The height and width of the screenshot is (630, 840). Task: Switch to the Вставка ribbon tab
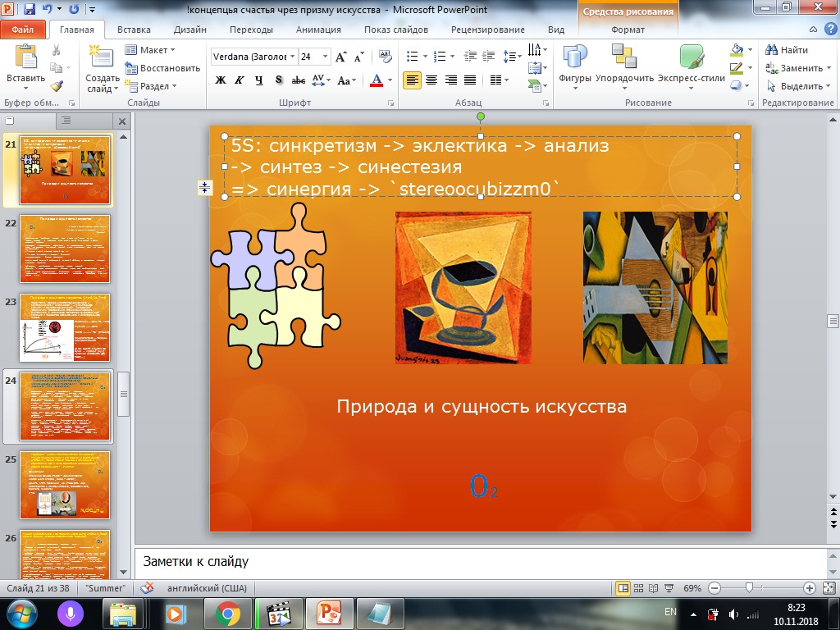134,30
